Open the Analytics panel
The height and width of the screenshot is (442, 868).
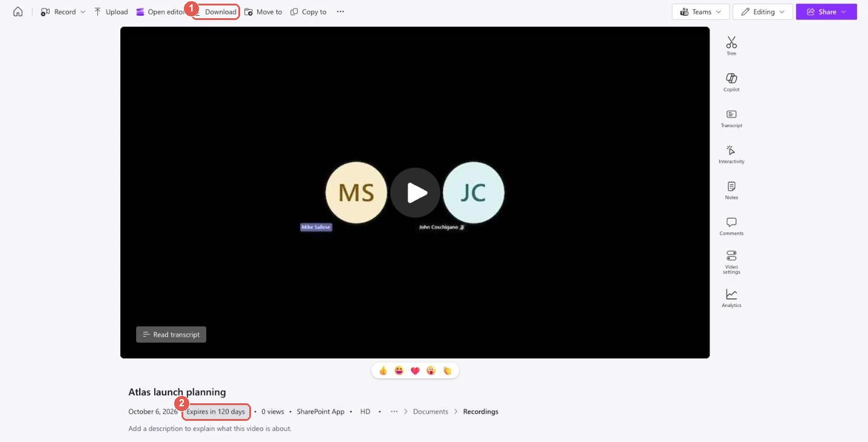(731, 298)
